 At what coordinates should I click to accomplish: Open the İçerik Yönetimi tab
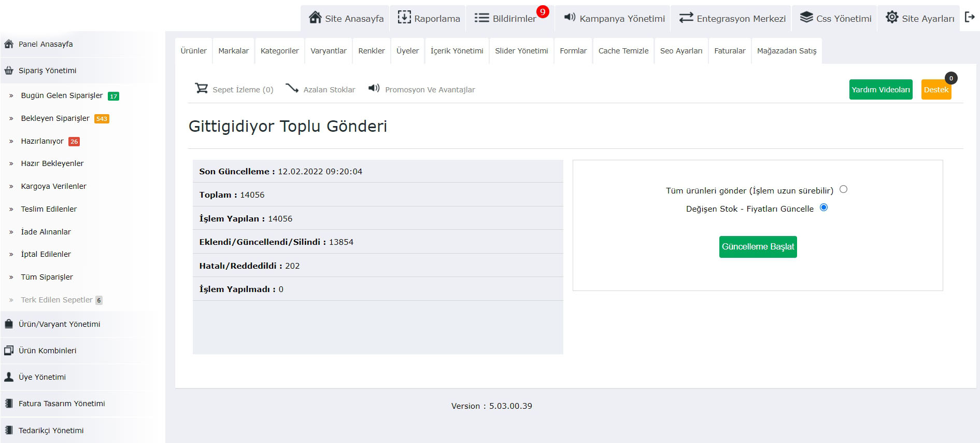[457, 51]
